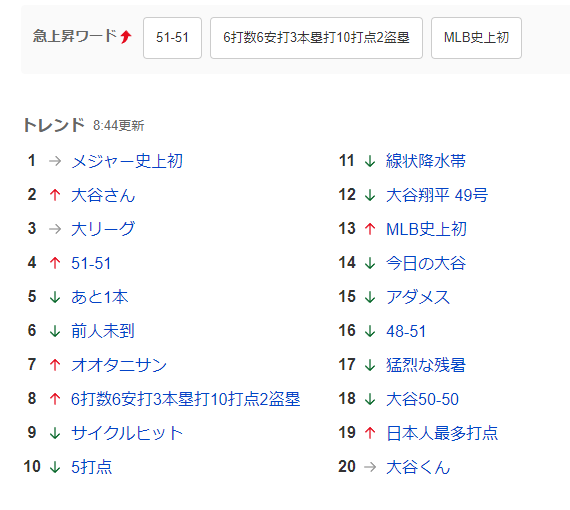570x510 pixels.
Task: Open trend 1 メジャー史上初
Action: point(127,161)
